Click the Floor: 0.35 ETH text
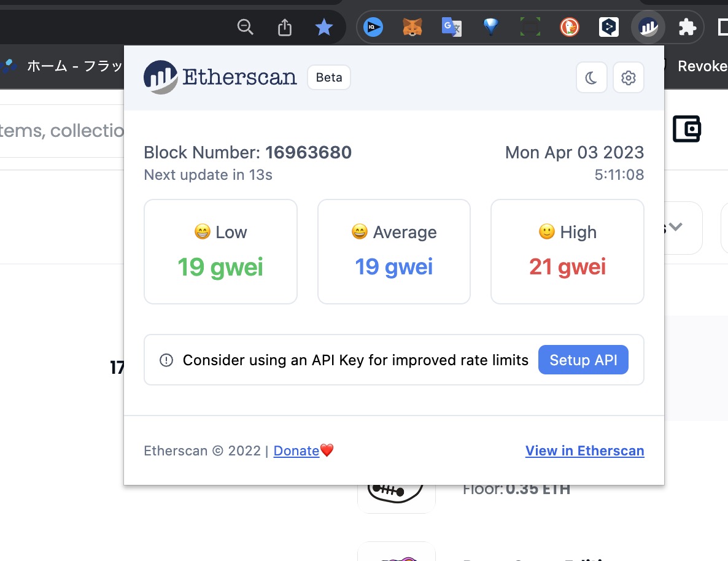 tap(516, 490)
